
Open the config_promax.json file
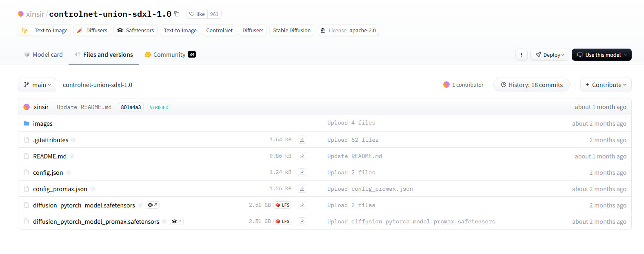60,189
